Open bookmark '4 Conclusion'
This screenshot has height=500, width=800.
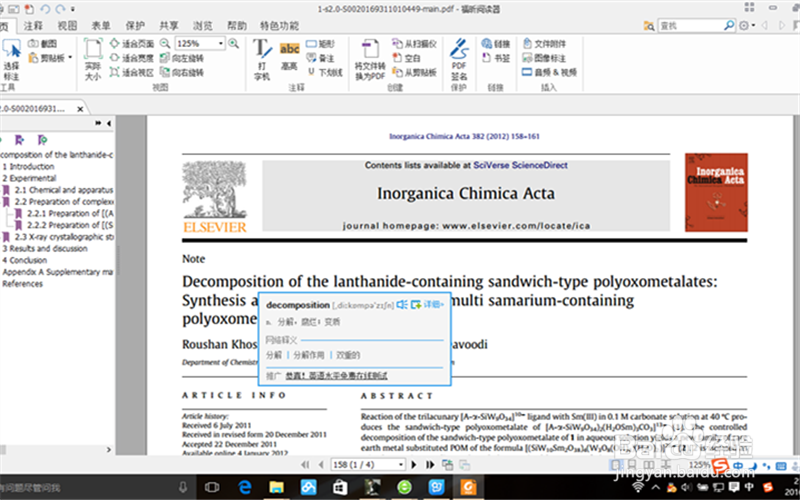(x=24, y=260)
